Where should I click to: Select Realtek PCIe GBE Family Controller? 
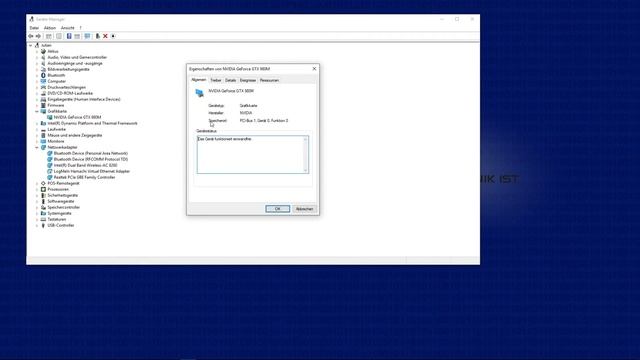point(84,178)
